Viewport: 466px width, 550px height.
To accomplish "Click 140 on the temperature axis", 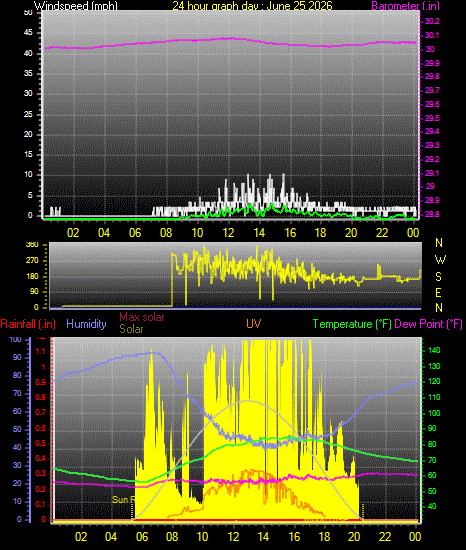I will 434,350.
